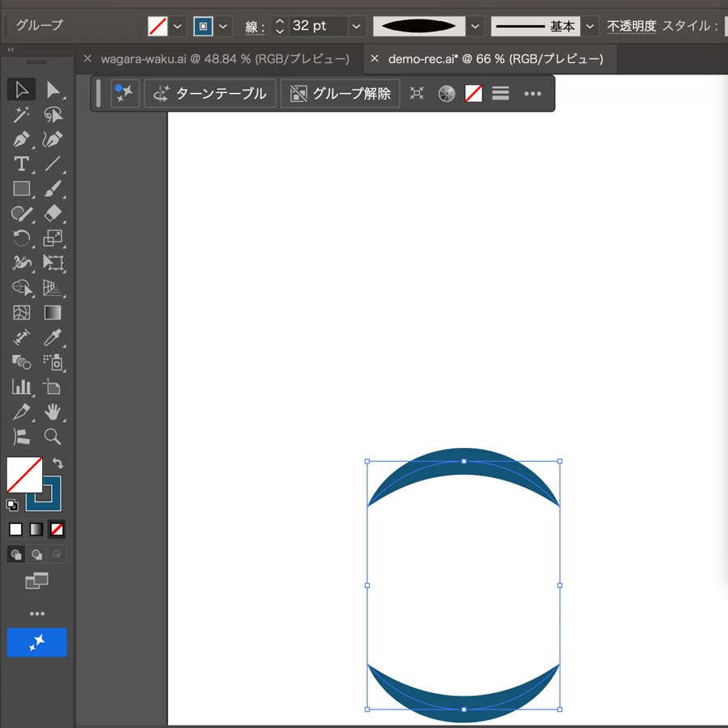728x728 pixels.
Task: Select the Pen tool
Action: point(21,139)
